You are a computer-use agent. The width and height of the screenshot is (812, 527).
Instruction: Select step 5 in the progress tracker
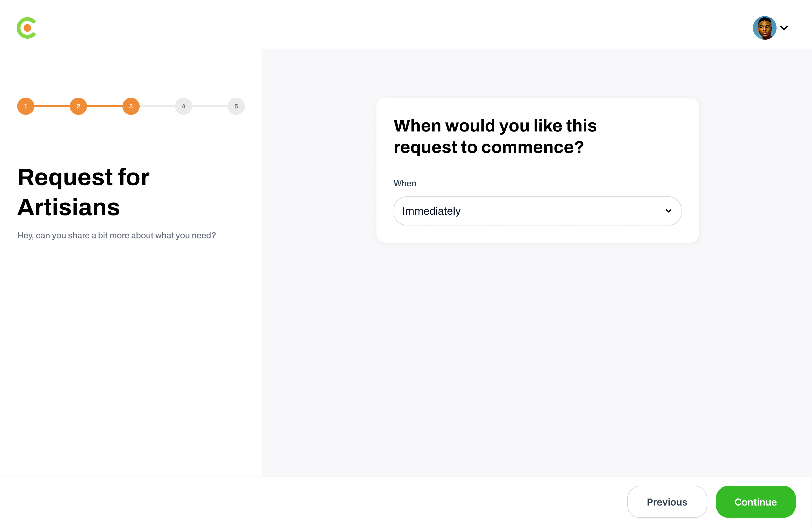(236, 106)
